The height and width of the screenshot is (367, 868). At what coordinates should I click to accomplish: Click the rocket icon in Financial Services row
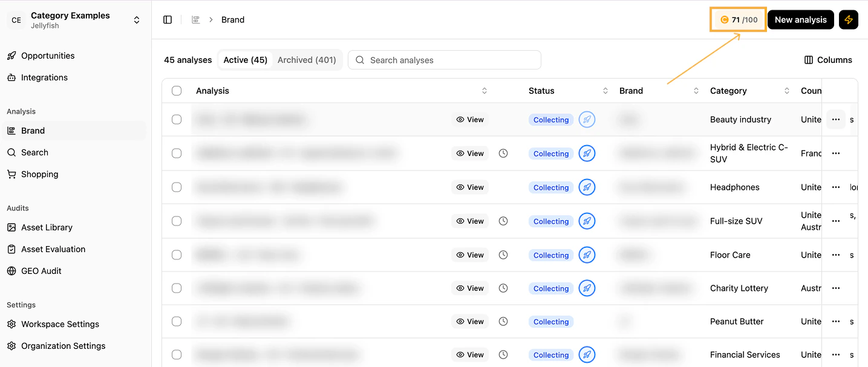587,355
